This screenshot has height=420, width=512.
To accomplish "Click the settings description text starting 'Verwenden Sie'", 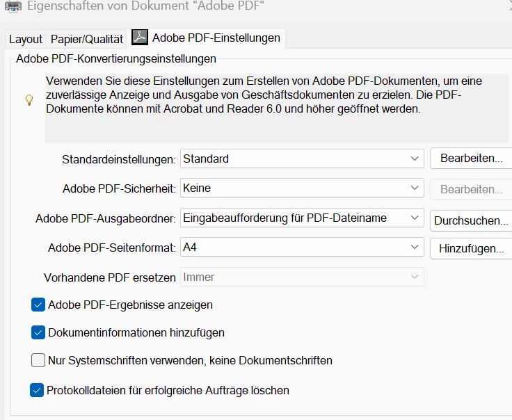I will [264, 95].
